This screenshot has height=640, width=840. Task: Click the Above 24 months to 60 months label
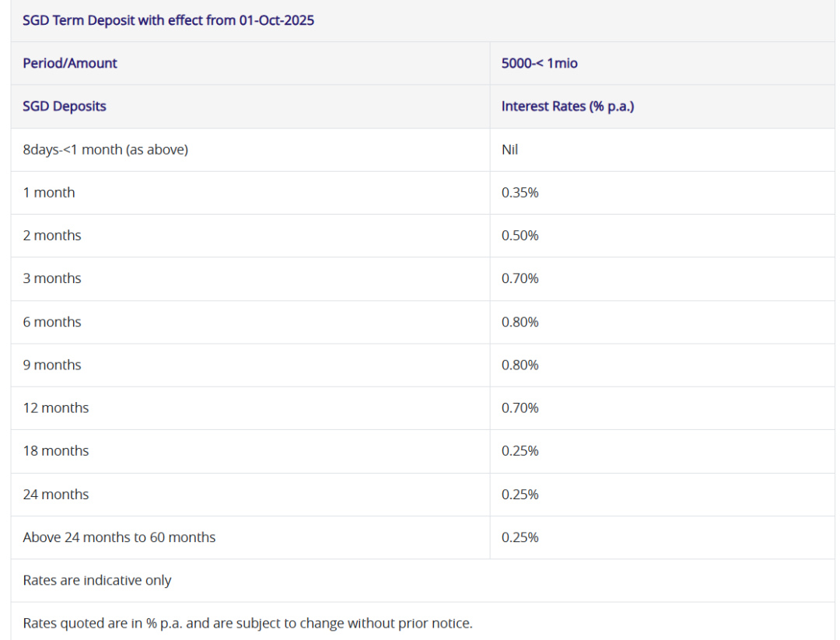point(119,537)
